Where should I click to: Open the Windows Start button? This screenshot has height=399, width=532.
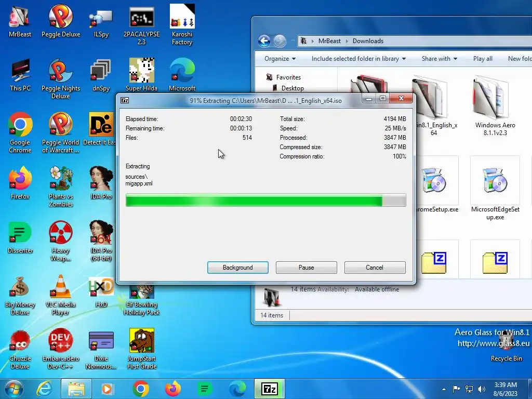[x=14, y=389]
